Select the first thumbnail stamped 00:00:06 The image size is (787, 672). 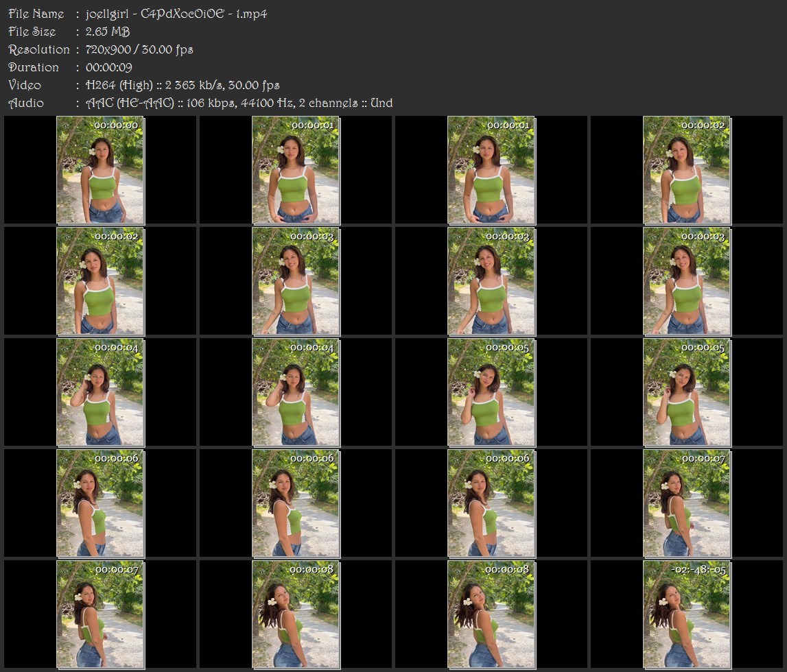pyautogui.click(x=100, y=503)
